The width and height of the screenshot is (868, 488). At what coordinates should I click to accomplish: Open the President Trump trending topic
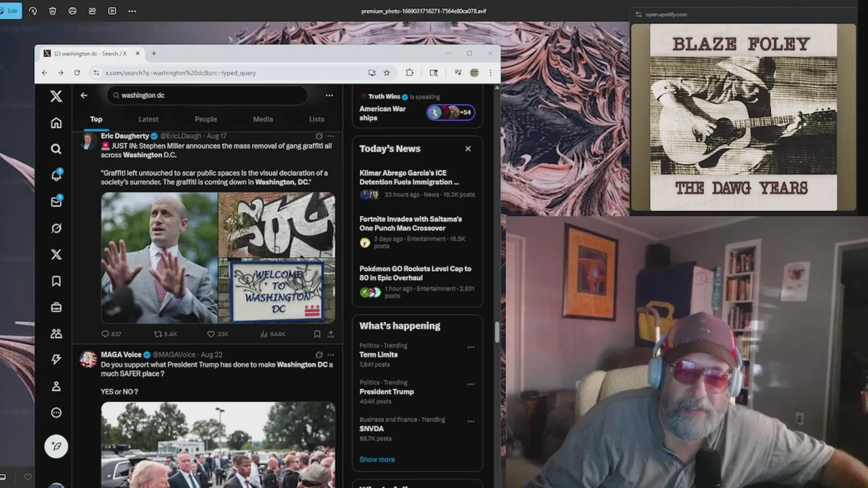pyautogui.click(x=387, y=392)
